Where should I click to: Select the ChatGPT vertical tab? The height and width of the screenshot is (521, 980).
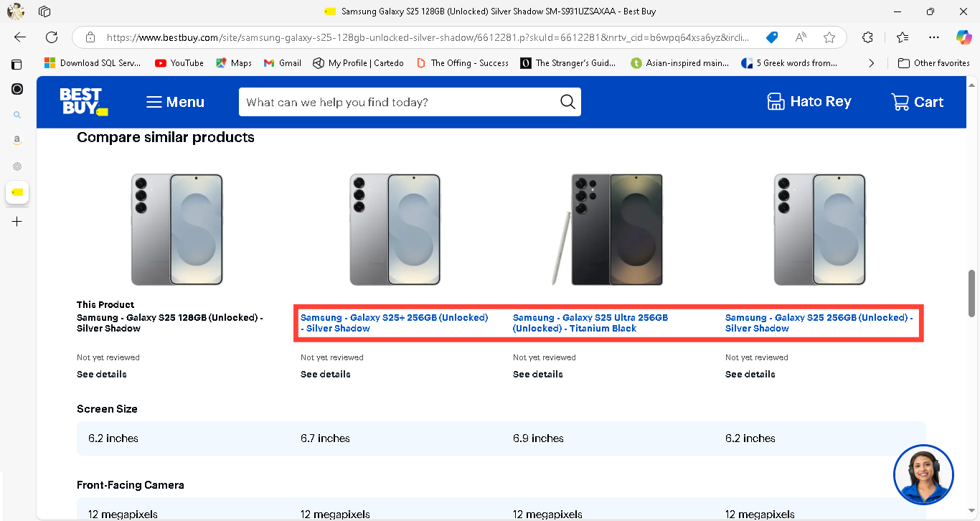(17, 166)
